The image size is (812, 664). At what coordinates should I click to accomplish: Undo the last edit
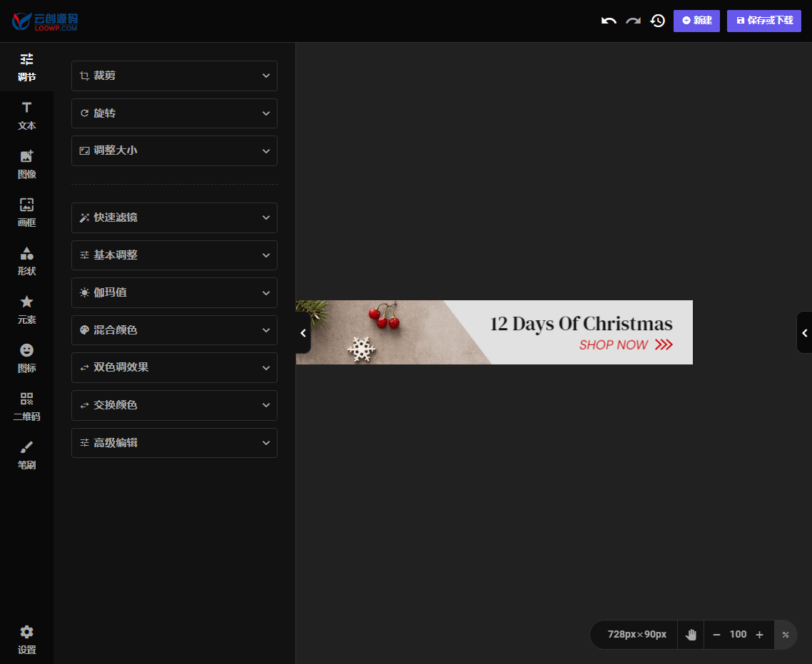[x=609, y=21]
